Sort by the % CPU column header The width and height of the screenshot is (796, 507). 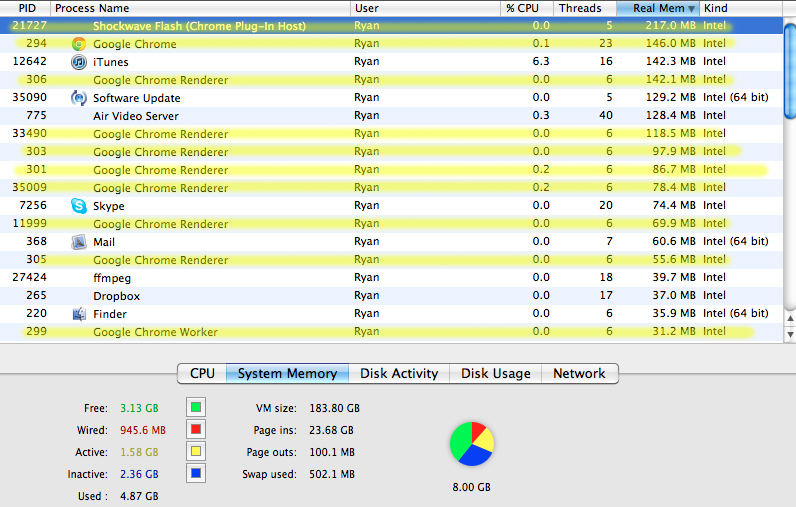[526, 8]
